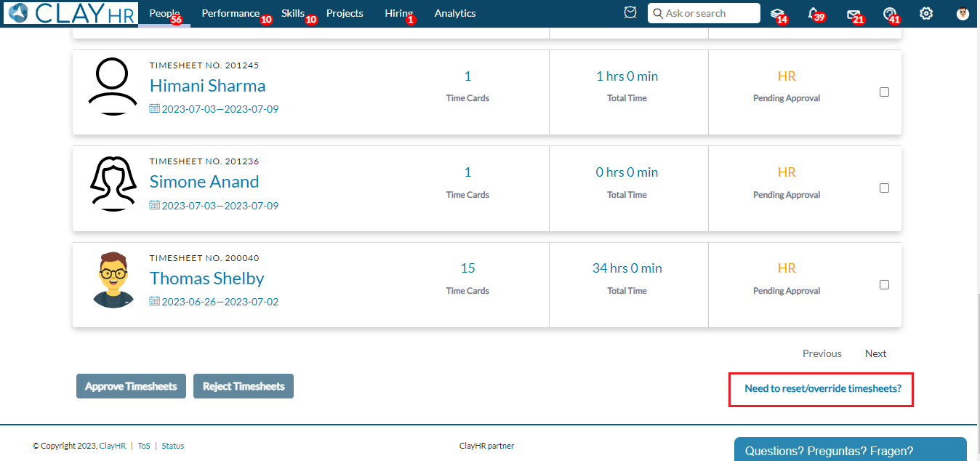Click Simone Anand's profile silhouette
Screen dimensions: 980x461
(113, 183)
